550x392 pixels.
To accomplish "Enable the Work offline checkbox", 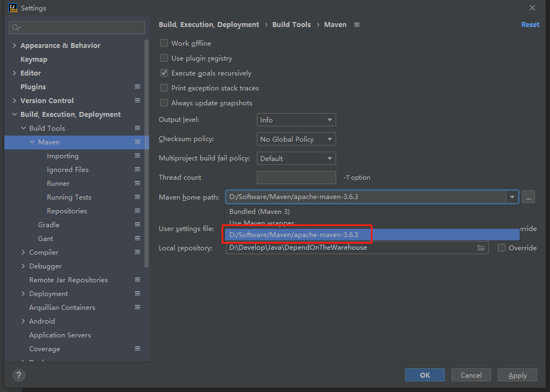I will tap(164, 43).
